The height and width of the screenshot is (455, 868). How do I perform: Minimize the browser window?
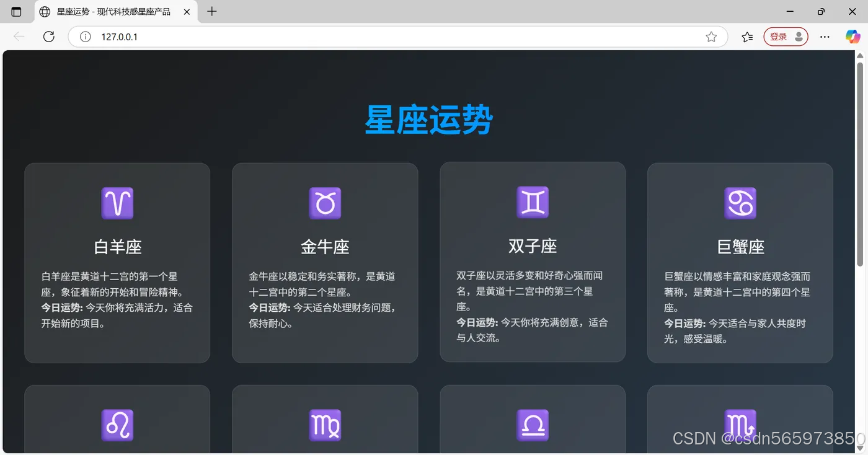790,12
